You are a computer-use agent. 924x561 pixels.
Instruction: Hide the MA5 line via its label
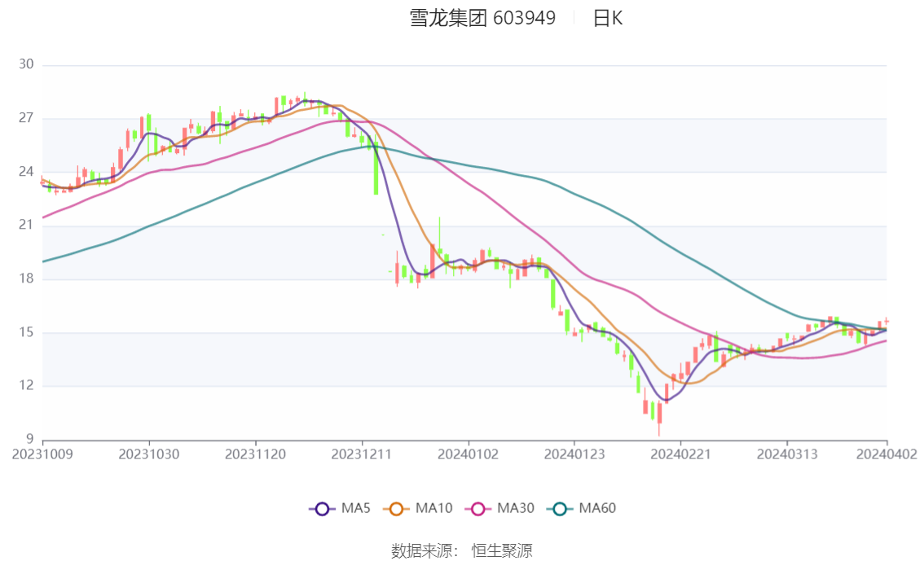(x=355, y=508)
